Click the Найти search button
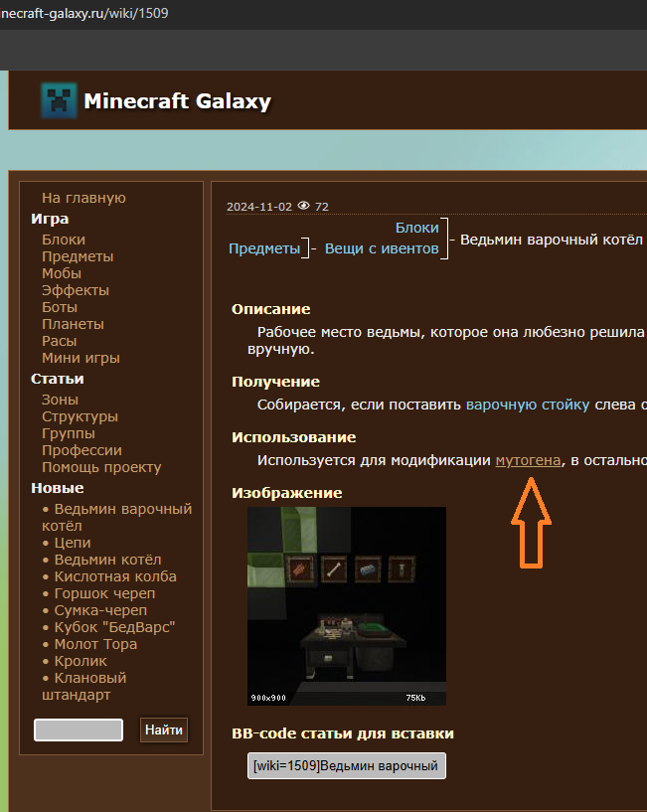The width and height of the screenshot is (647, 812). 164,731
